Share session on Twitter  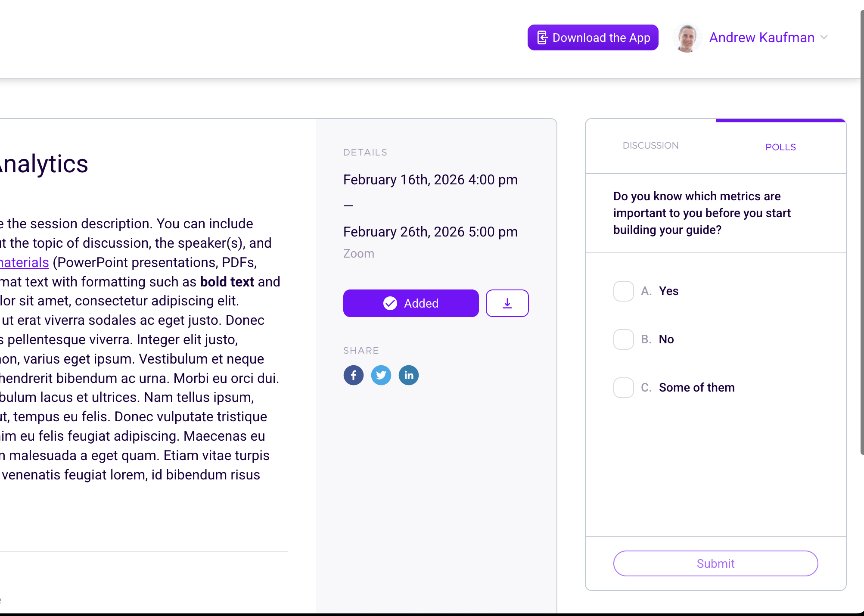coord(381,375)
